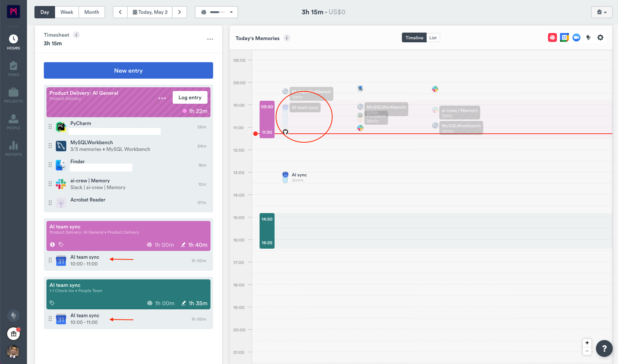Image resolution: width=618 pixels, height=364 pixels.
Task: Click Log entry on Product Delivery card
Action: click(x=190, y=97)
